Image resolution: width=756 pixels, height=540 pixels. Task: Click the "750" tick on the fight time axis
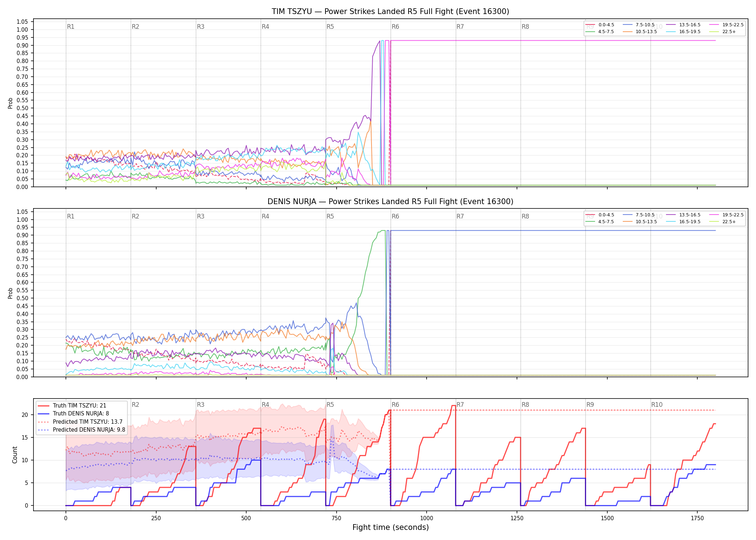tap(337, 518)
